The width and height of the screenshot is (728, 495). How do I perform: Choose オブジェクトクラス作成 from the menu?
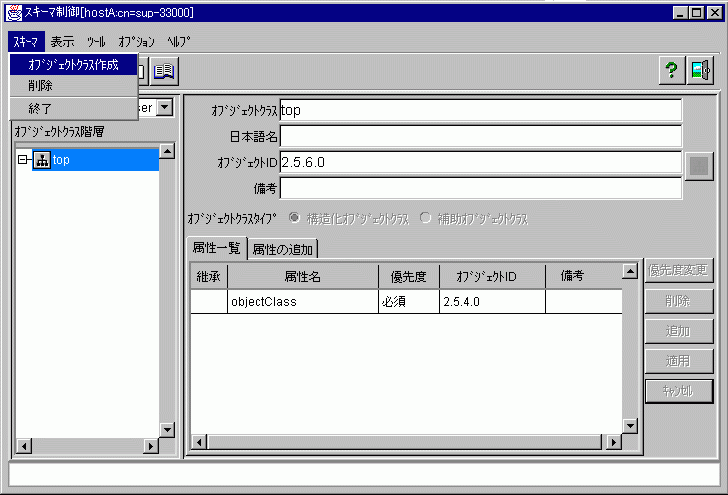coord(73,65)
